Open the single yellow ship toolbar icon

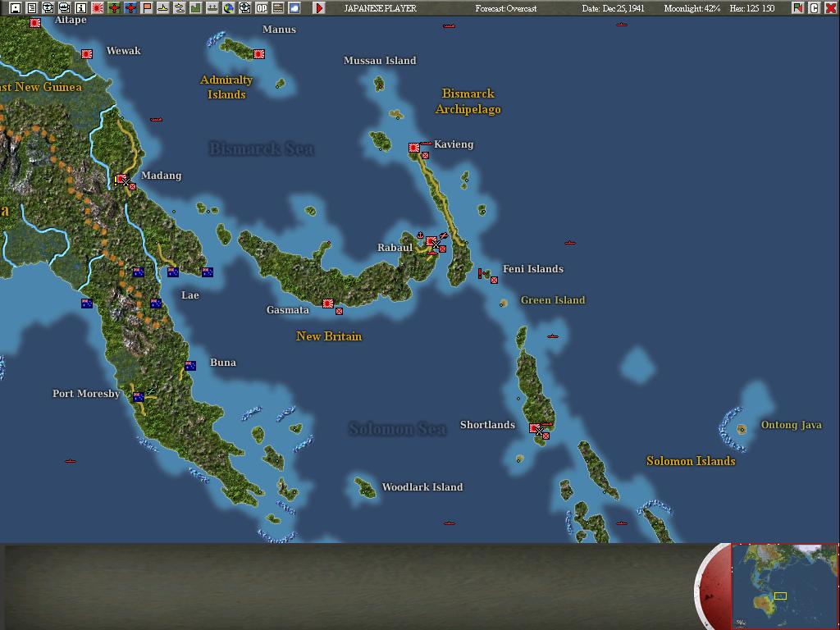pos(163,8)
